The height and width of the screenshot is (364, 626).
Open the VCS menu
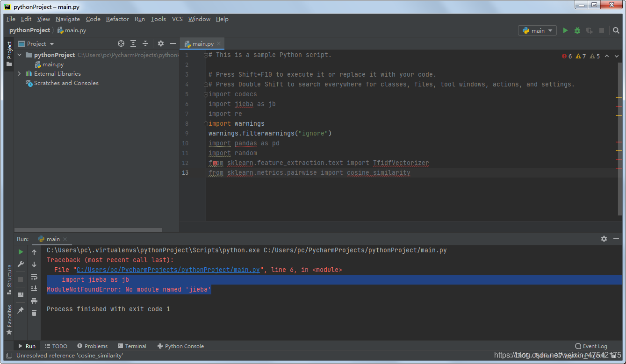pyautogui.click(x=177, y=19)
